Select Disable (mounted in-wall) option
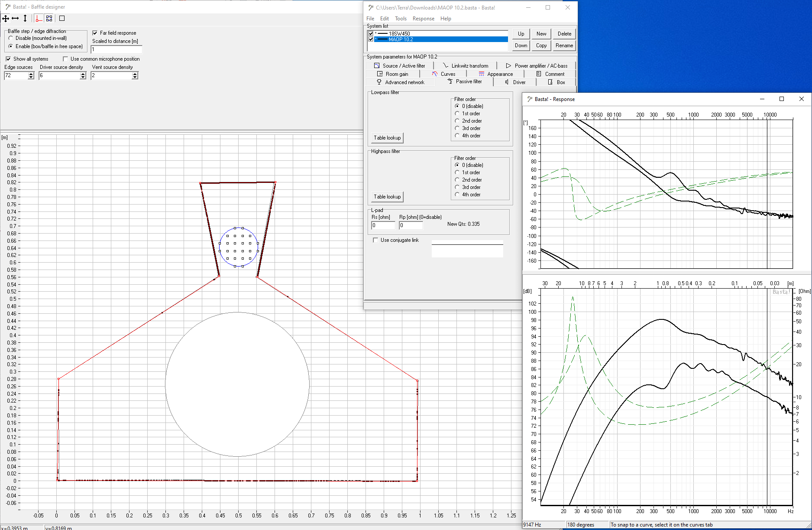812x530 pixels. 11,38
